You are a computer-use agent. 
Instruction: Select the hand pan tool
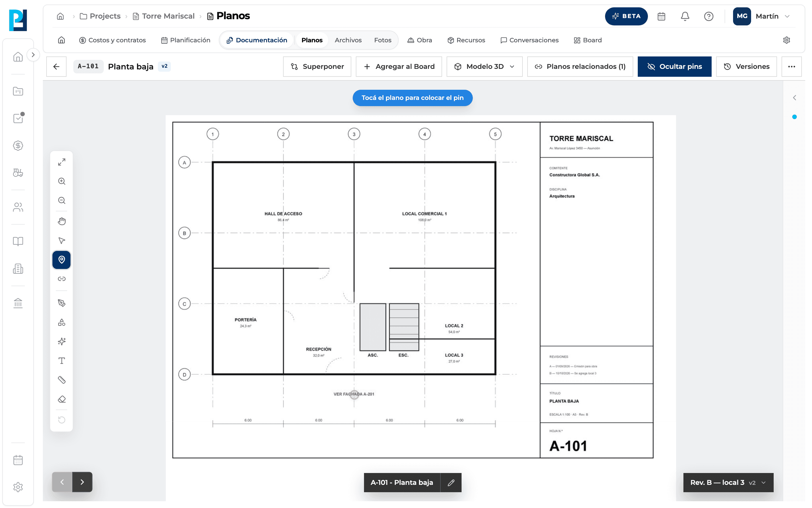pos(61,222)
